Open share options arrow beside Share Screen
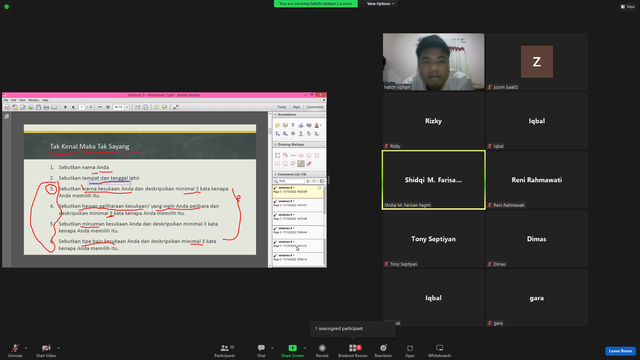The width and height of the screenshot is (640, 360). tap(305, 348)
